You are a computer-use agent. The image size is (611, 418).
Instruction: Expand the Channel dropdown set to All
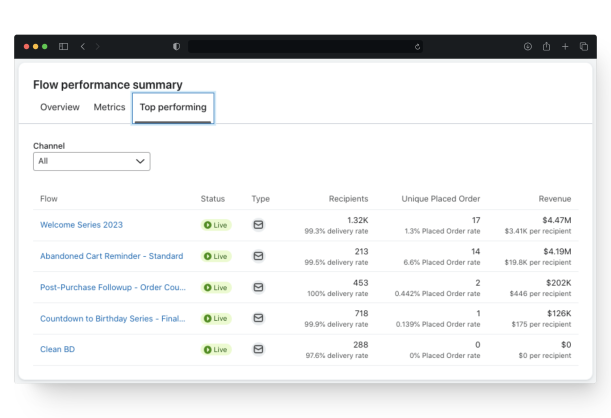point(91,161)
